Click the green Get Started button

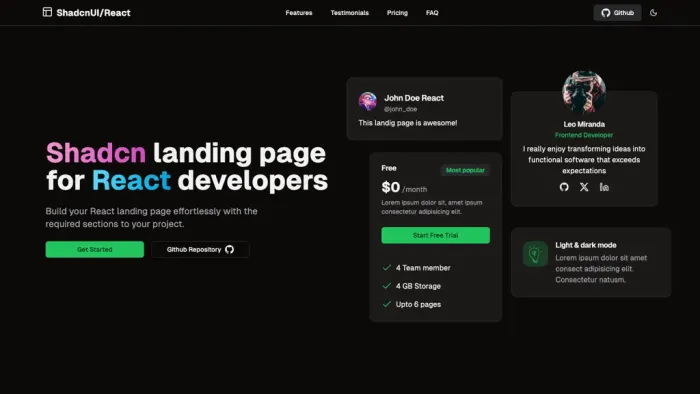tap(95, 249)
